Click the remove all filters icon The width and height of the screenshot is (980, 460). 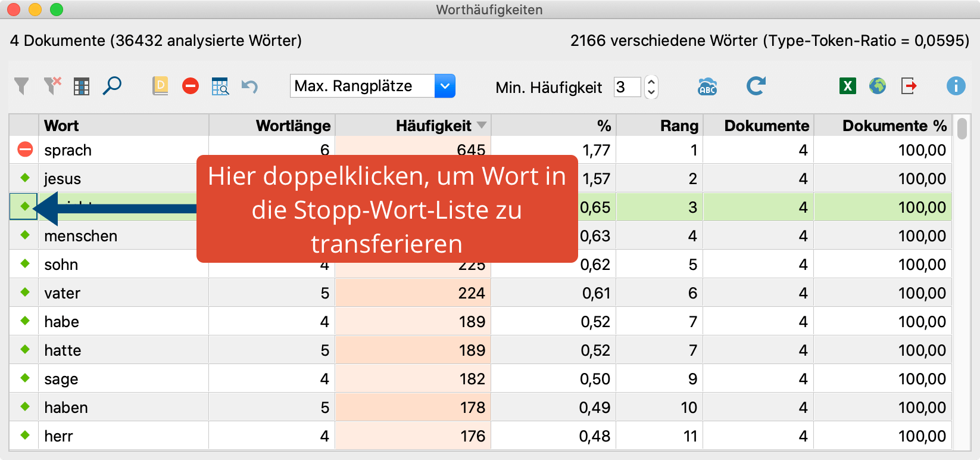point(52,86)
